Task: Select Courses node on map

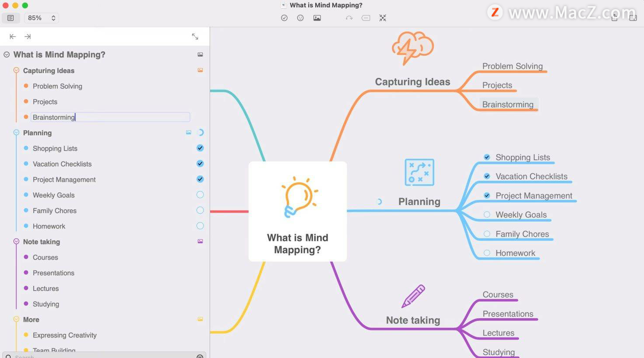Action: tap(498, 295)
